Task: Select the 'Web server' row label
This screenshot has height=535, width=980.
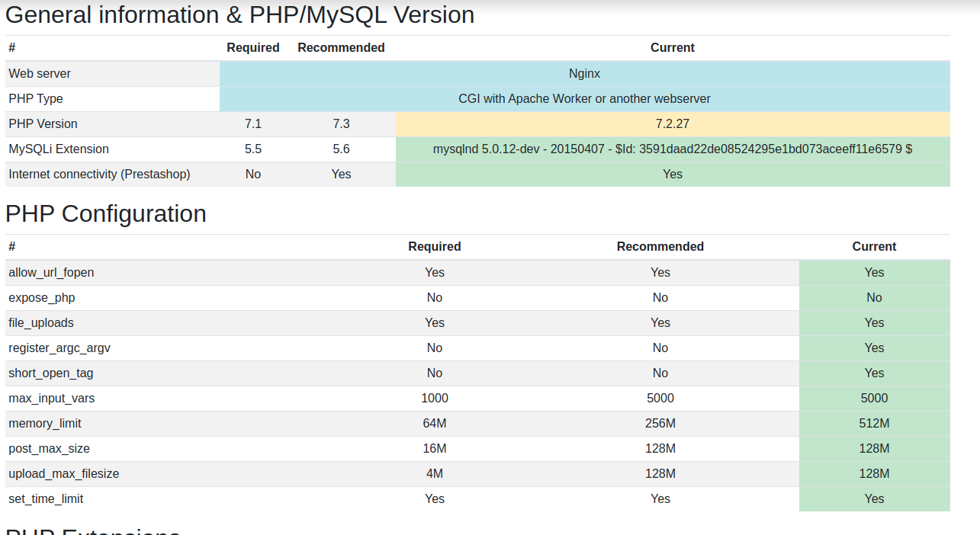Action: pos(40,74)
